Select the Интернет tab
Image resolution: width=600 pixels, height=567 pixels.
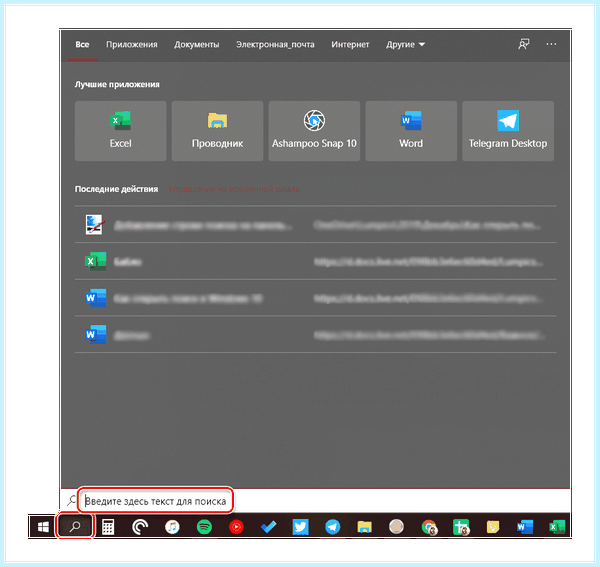click(x=350, y=45)
